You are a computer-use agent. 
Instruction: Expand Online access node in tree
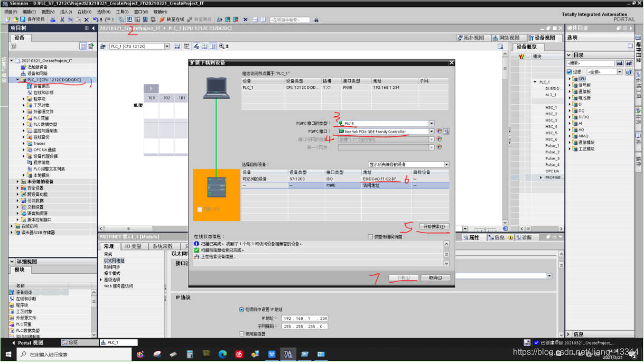[x=12, y=226]
